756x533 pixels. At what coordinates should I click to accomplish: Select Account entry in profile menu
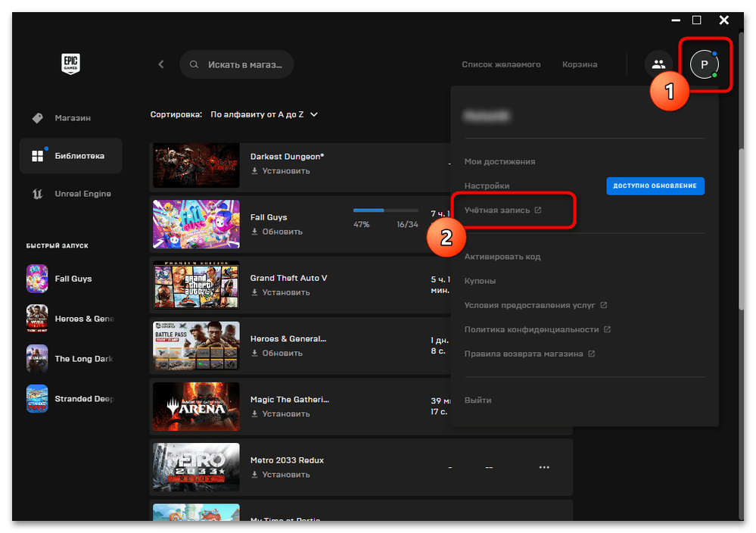click(x=497, y=210)
